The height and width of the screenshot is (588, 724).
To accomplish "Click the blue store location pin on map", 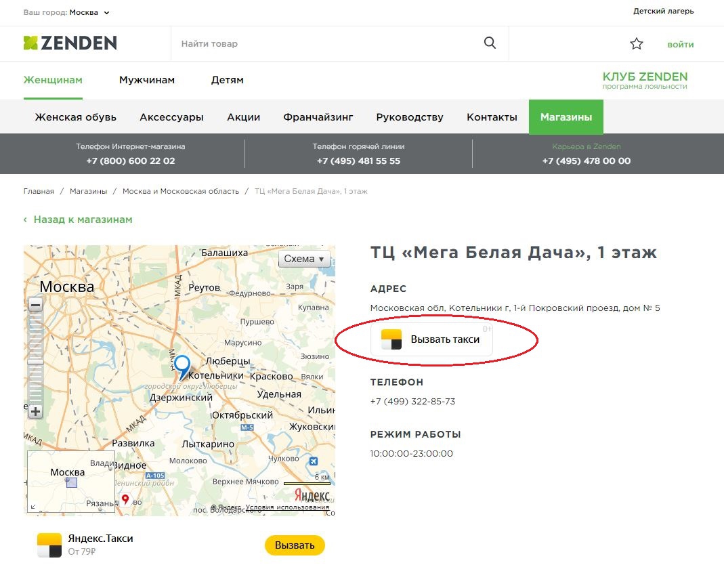I will click(182, 366).
